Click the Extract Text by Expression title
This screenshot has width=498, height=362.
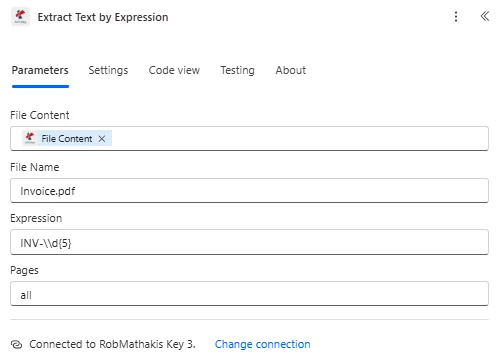pos(103,17)
